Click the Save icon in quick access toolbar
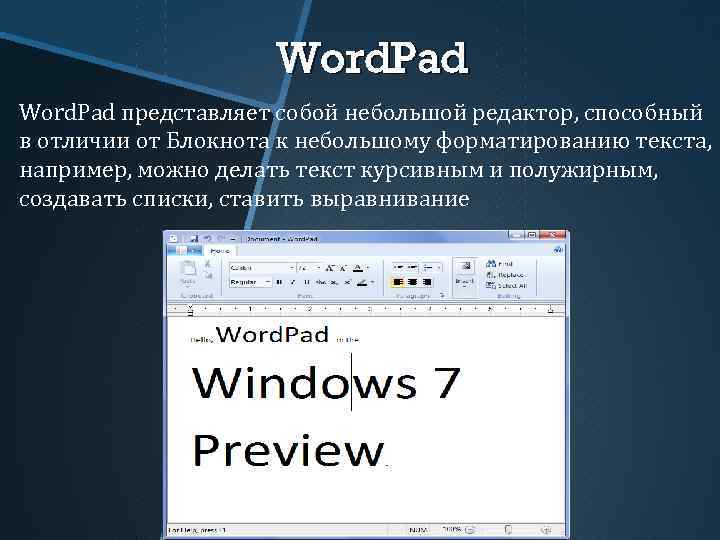Screen dimensions: 720x540 click(194, 239)
